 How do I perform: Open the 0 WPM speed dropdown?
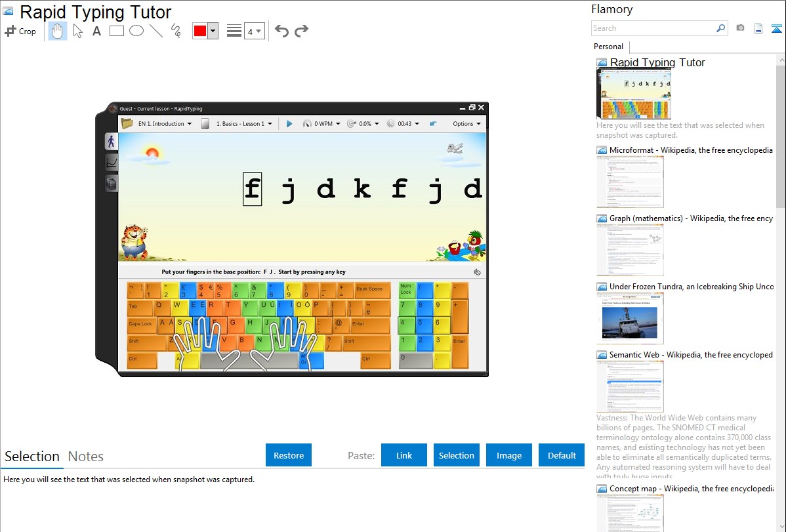(x=321, y=124)
